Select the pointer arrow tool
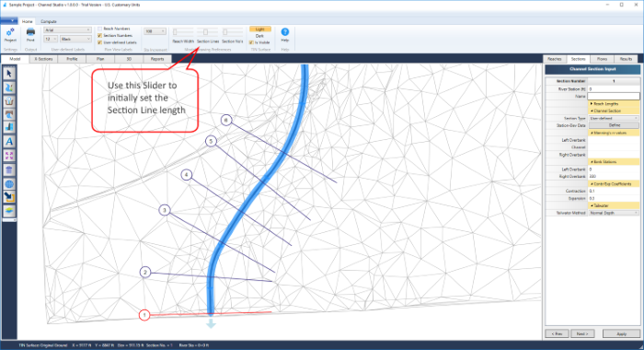The image size is (644, 350). pos(9,74)
